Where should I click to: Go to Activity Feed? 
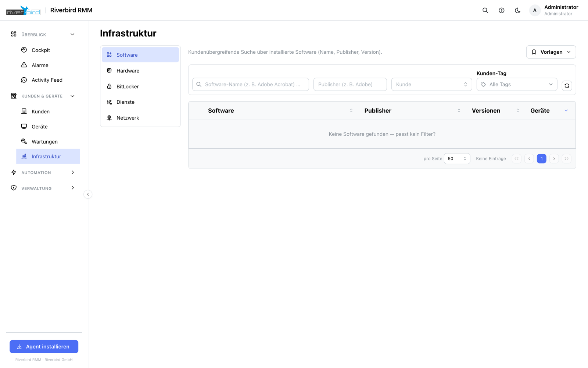48,80
